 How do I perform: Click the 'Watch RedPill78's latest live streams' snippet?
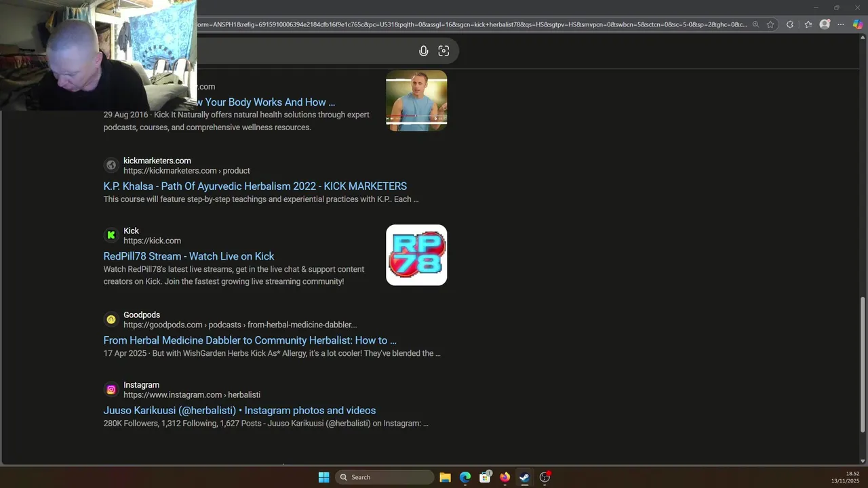tap(234, 275)
